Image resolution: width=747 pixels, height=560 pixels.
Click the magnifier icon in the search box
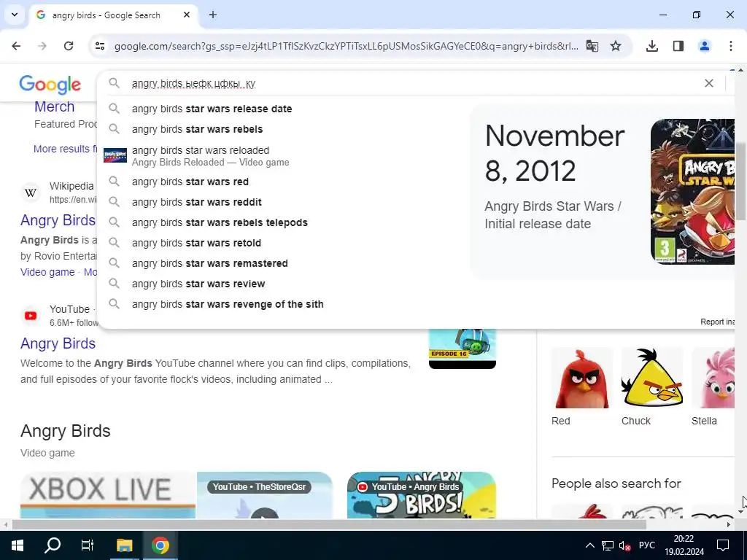tap(114, 83)
